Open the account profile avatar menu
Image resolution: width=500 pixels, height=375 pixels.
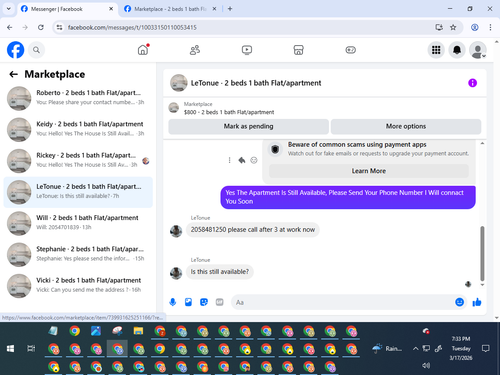pos(478,50)
